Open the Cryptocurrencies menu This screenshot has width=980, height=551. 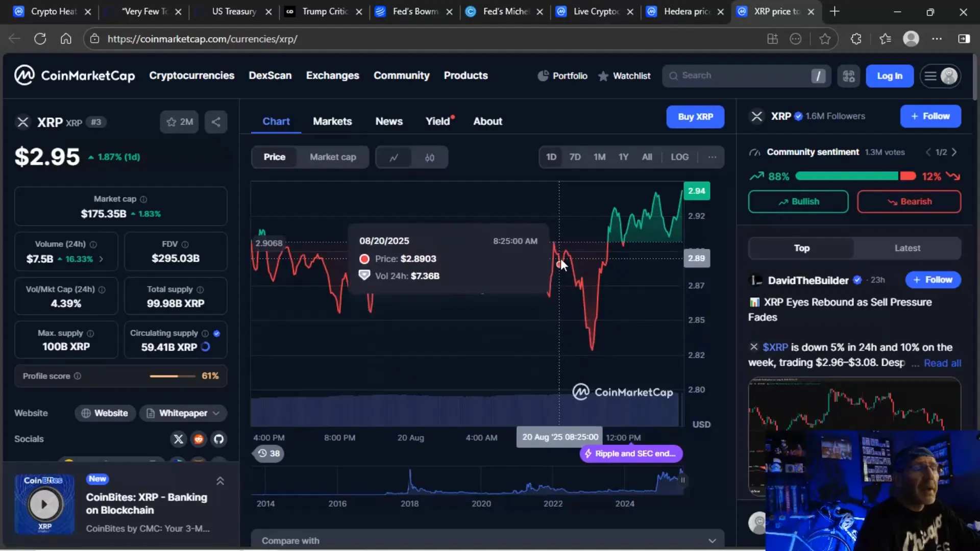[191, 76]
